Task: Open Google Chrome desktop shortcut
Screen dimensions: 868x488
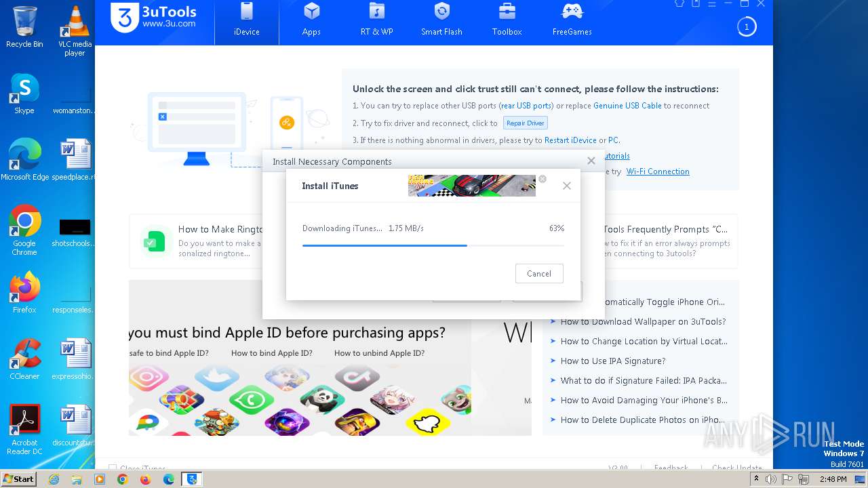Action: (x=24, y=230)
